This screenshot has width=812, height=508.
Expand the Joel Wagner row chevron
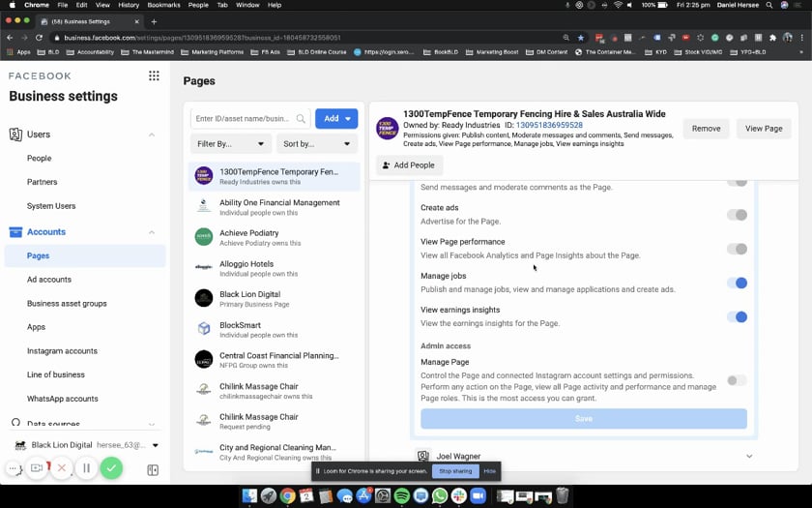[x=749, y=456]
